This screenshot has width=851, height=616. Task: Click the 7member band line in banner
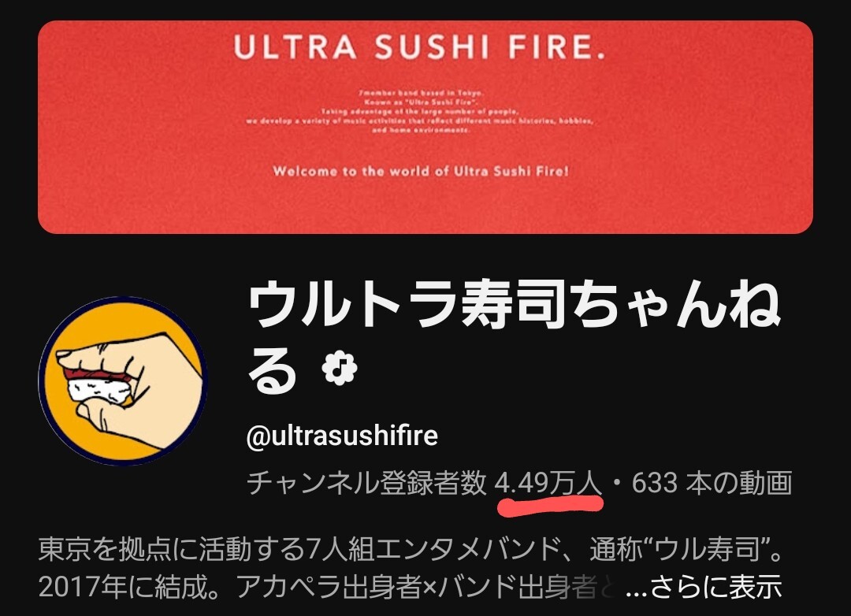point(421,93)
